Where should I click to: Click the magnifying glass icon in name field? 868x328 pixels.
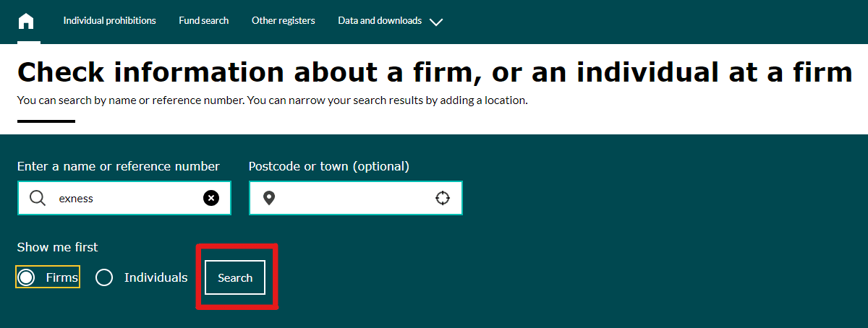click(x=38, y=198)
